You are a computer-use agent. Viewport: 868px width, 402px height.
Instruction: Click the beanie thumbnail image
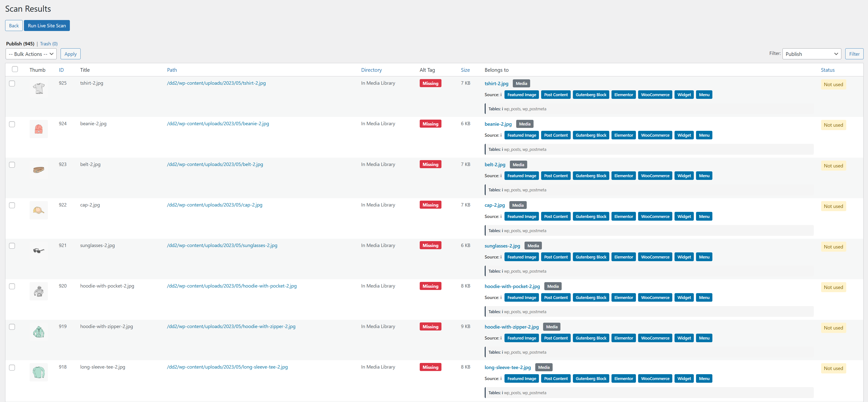click(39, 129)
